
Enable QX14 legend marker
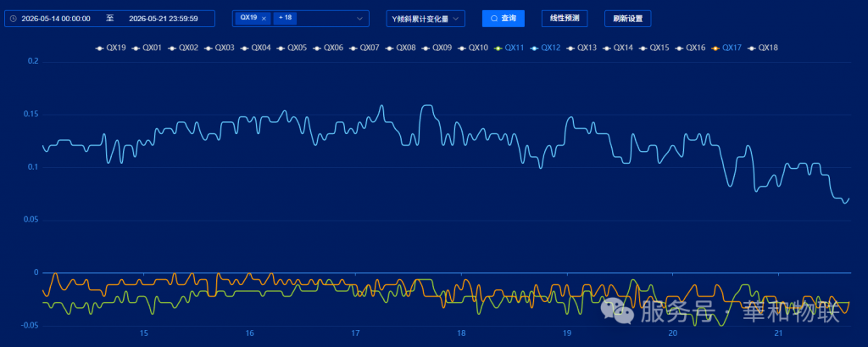(x=607, y=48)
